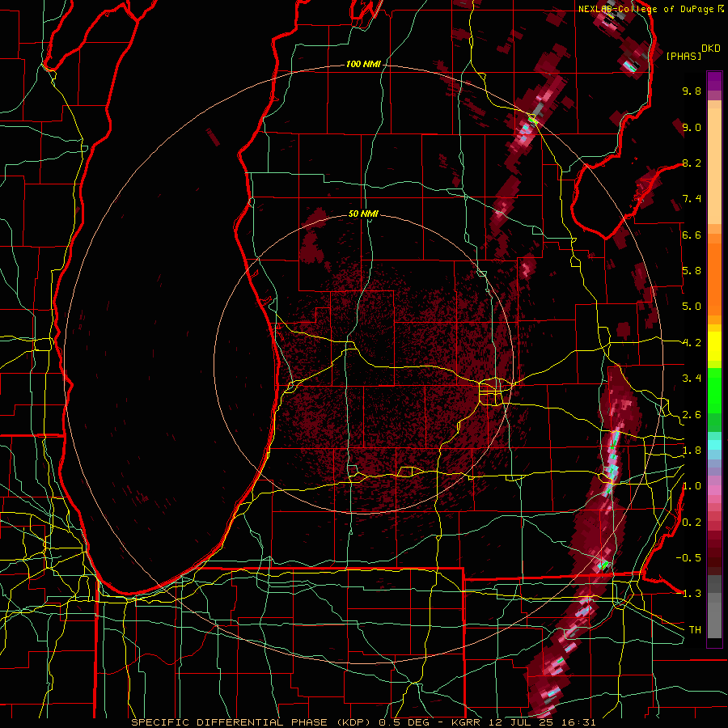The image size is (728, 728).
Task: Pick the bright green band of the color scale
Action: [x=714, y=390]
